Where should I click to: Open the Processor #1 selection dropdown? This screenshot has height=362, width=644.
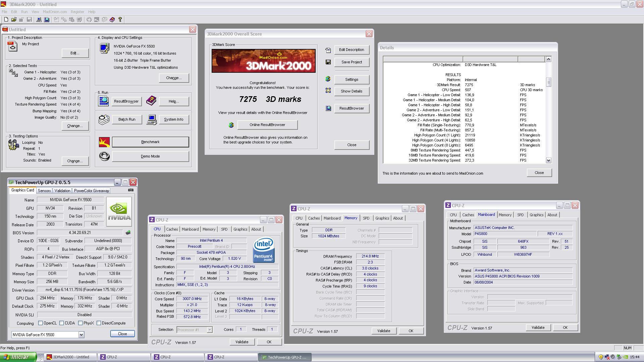coord(210,330)
